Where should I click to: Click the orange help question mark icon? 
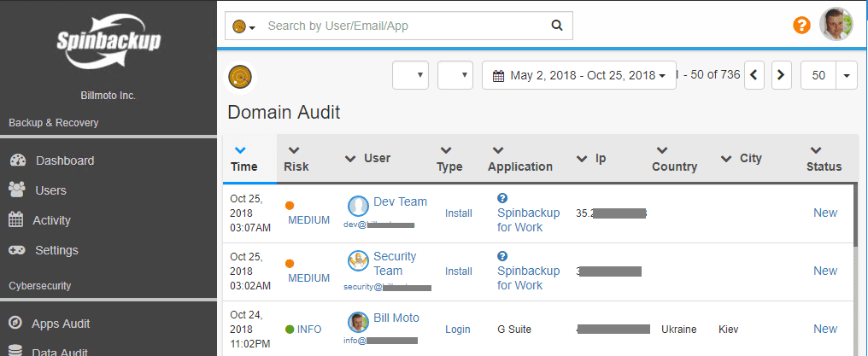click(801, 26)
